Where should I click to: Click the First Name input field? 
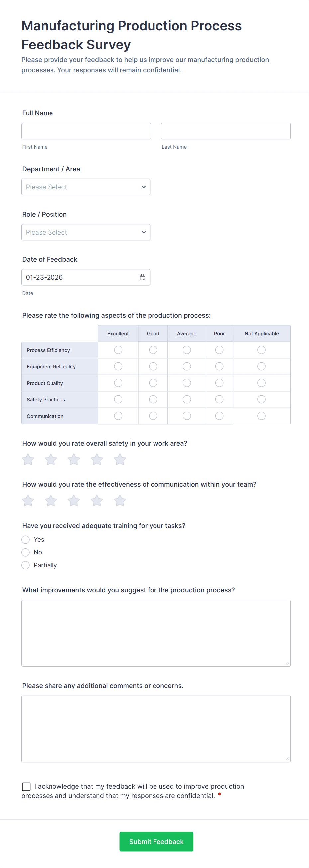coord(86,131)
